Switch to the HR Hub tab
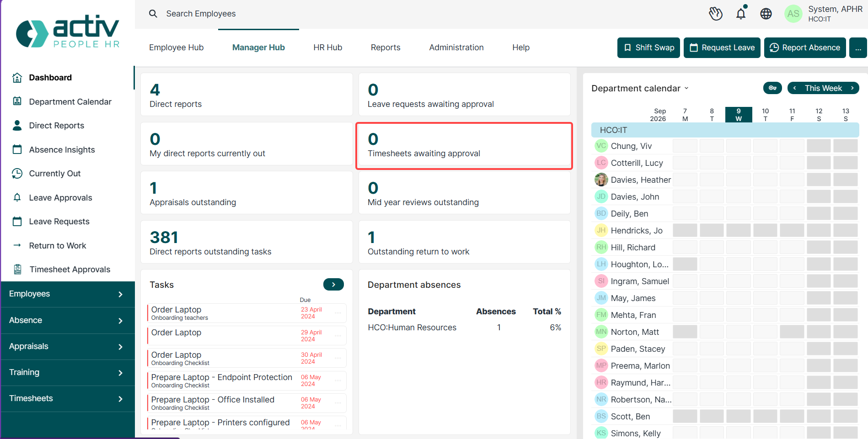 (x=328, y=48)
